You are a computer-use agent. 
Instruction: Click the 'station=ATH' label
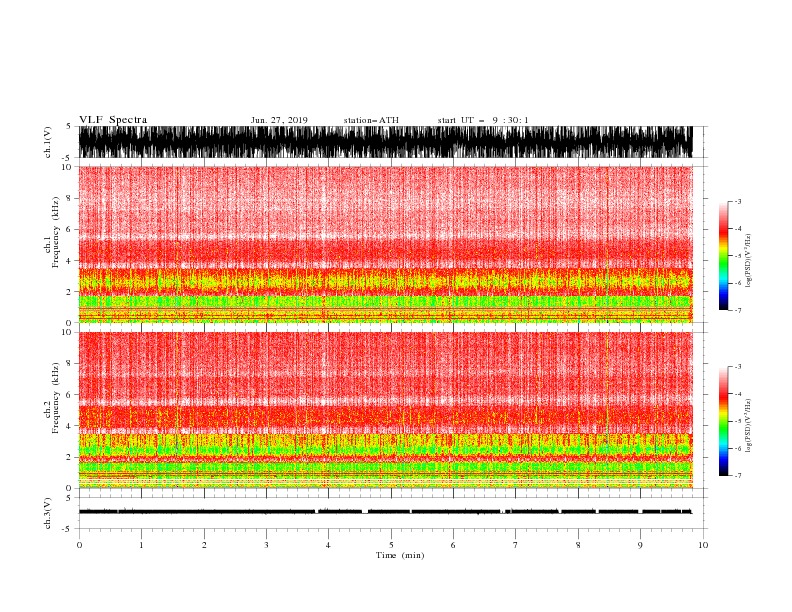(371, 120)
